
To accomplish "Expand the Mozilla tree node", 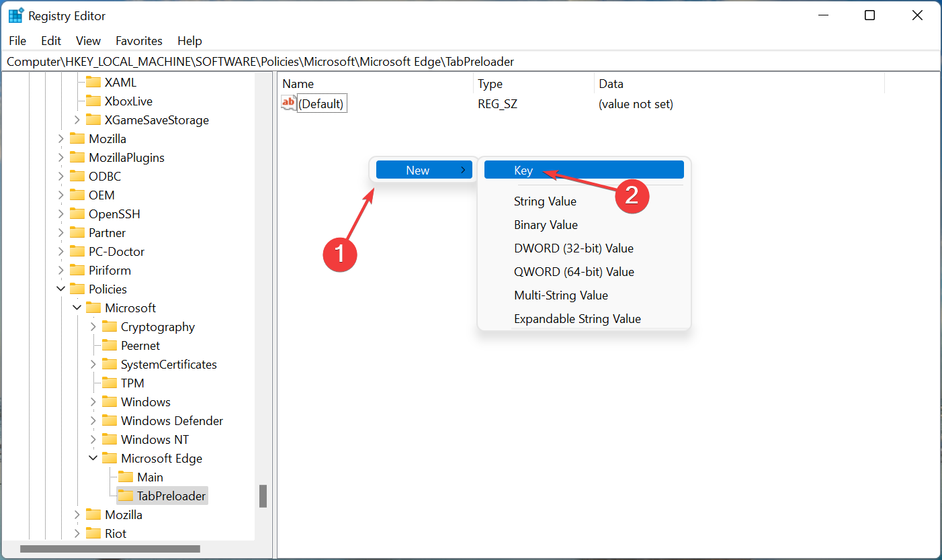I will (x=60, y=138).
